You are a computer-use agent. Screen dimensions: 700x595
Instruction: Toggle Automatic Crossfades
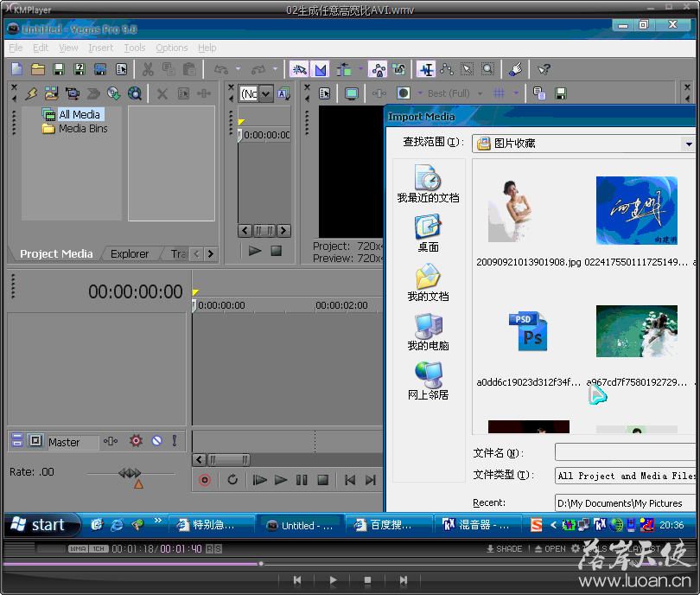pyautogui.click(x=320, y=69)
